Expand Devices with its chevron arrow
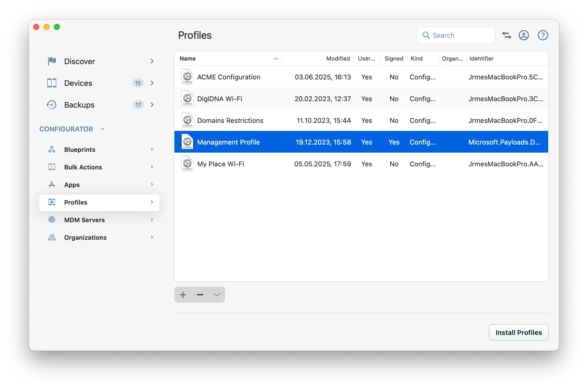588x389 pixels. (x=152, y=83)
